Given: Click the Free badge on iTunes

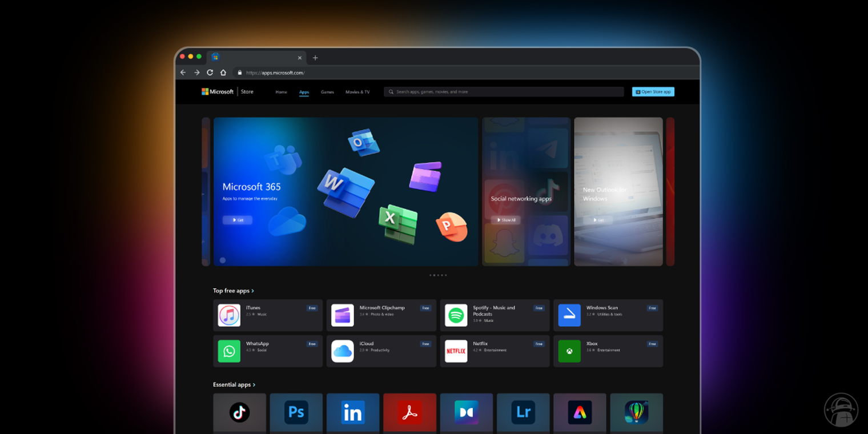Looking at the screenshot, I should (312, 308).
